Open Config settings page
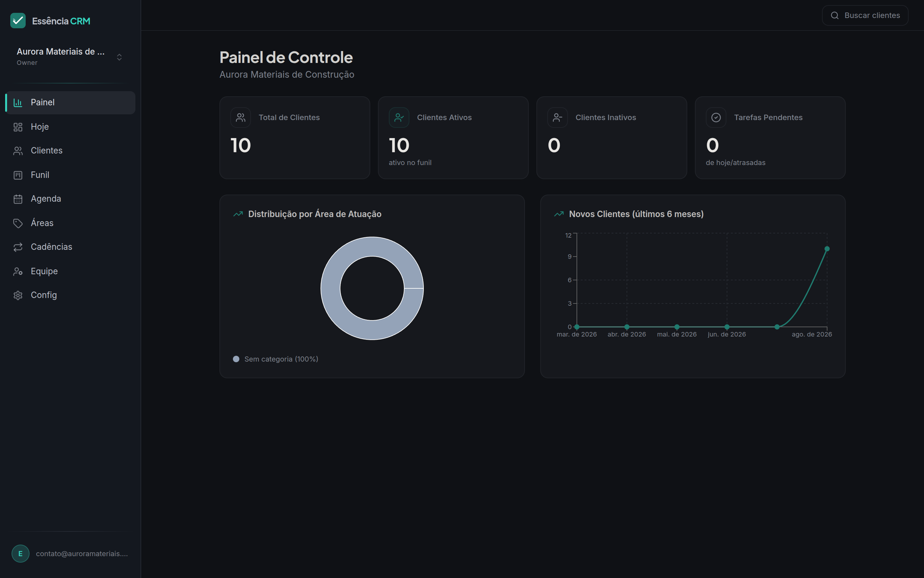This screenshot has height=578, width=924. tap(70, 295)
